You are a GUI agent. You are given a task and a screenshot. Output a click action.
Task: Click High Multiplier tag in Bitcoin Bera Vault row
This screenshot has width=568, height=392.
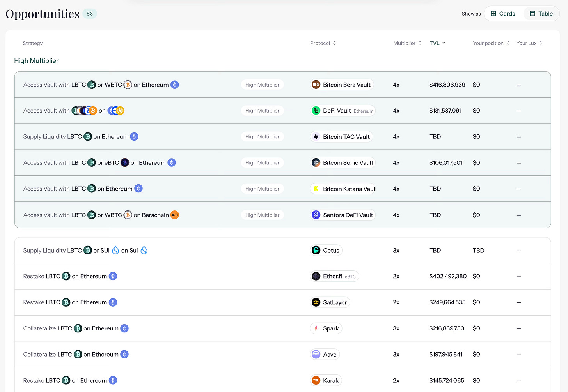pyautogui.click(x=262, y=85)
